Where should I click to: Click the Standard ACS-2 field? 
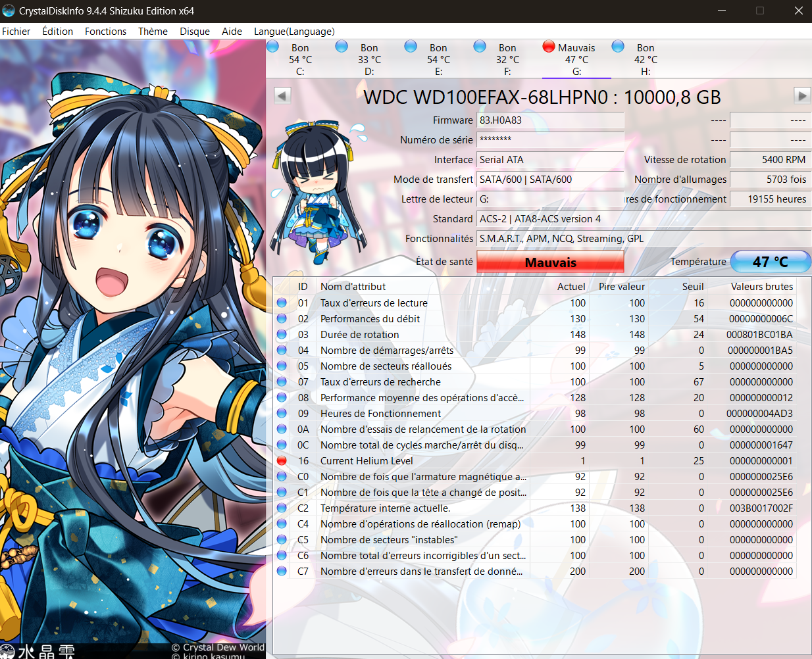click(x=644, y=219)
